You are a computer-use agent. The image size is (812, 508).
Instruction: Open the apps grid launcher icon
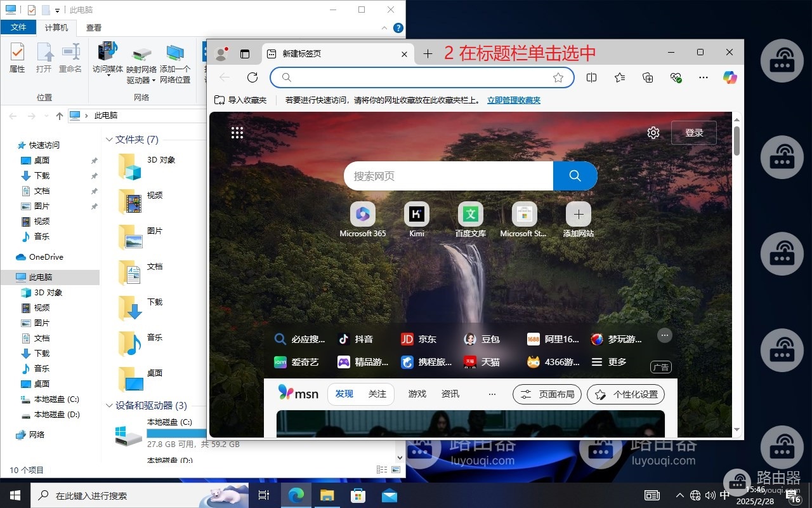237,133
